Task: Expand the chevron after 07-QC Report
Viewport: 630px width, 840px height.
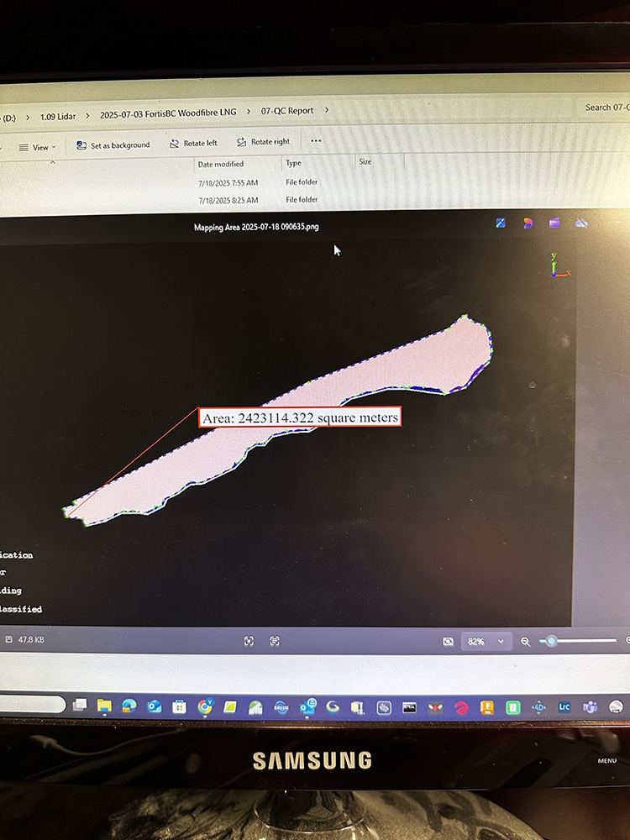Action: 327,110
